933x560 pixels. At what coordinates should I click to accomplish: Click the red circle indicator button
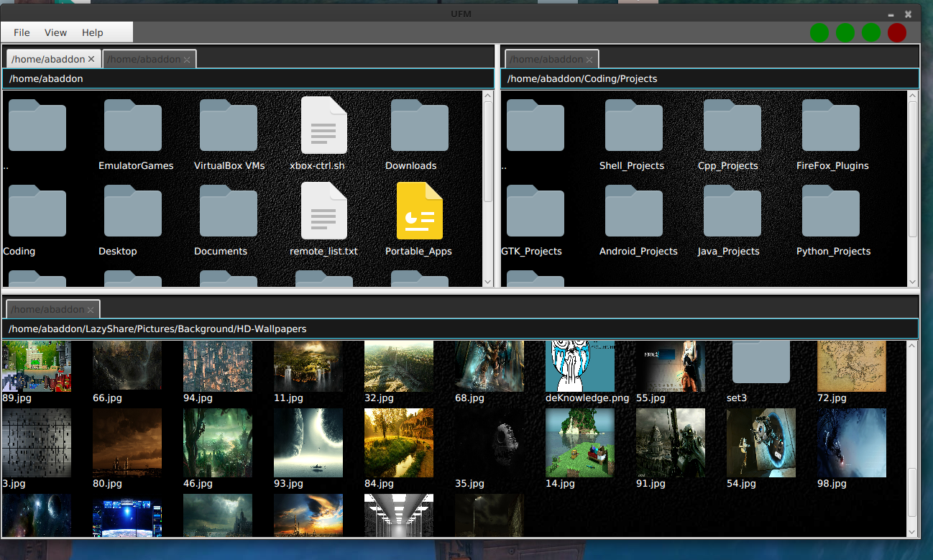pyautogui.click(x=897, y=32)
